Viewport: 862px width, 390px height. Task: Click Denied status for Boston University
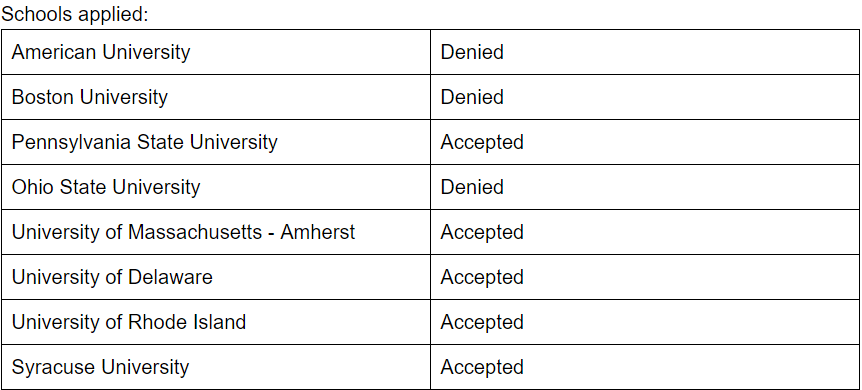tap(472, 97)
